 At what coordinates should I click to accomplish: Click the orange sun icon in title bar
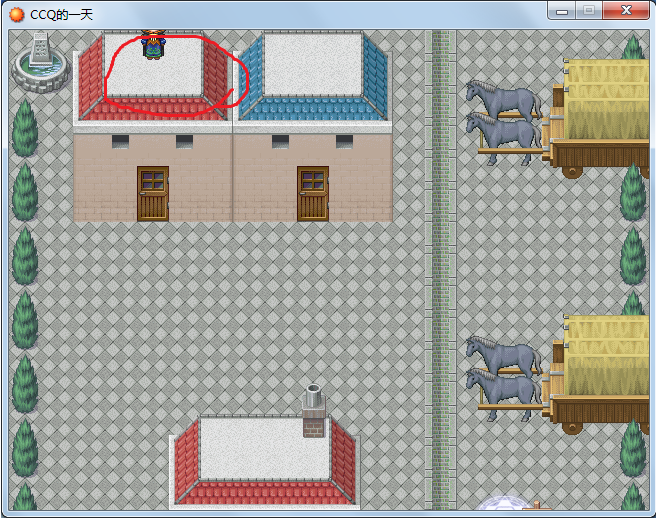(17, 15)
